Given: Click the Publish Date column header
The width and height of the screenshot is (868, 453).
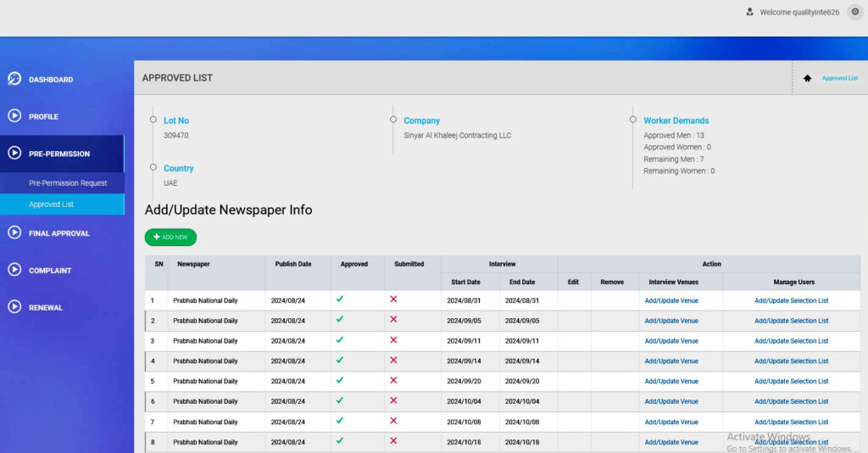Looking at the screenshot, I should 292,264.
